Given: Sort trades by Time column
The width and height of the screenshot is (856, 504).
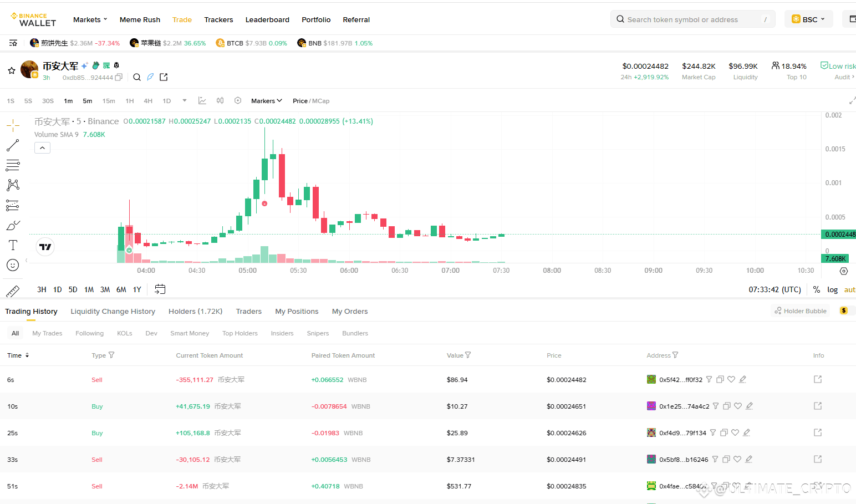Looking at the screenshot, I should tap(18, 355).
